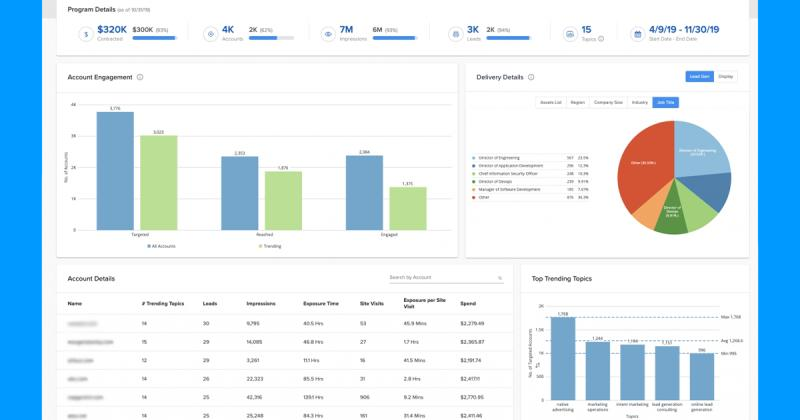Sort by the Spend column header
This screenshot has height=420, width=800.
point(468,304)
